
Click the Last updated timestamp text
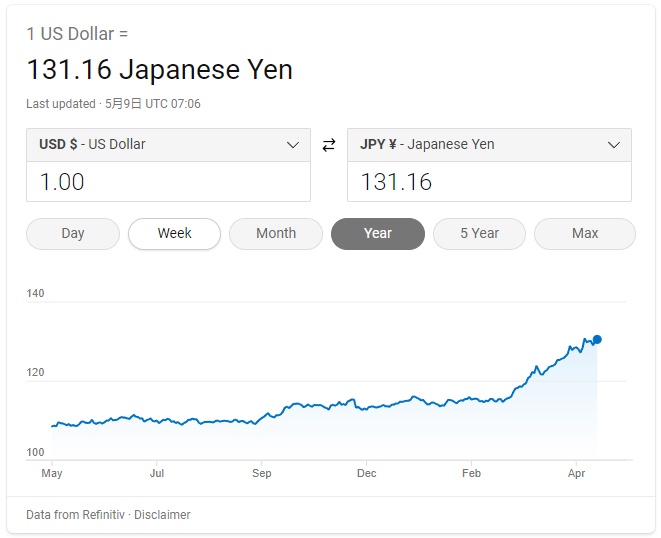[x=114, y=104]
